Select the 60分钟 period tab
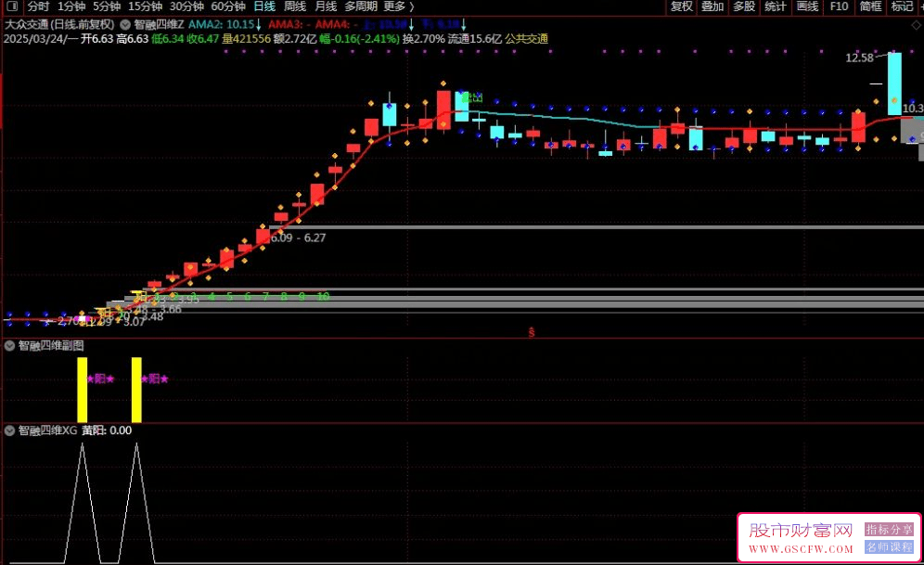This screenshot has width=924, height=565. [x=228, y=6]
